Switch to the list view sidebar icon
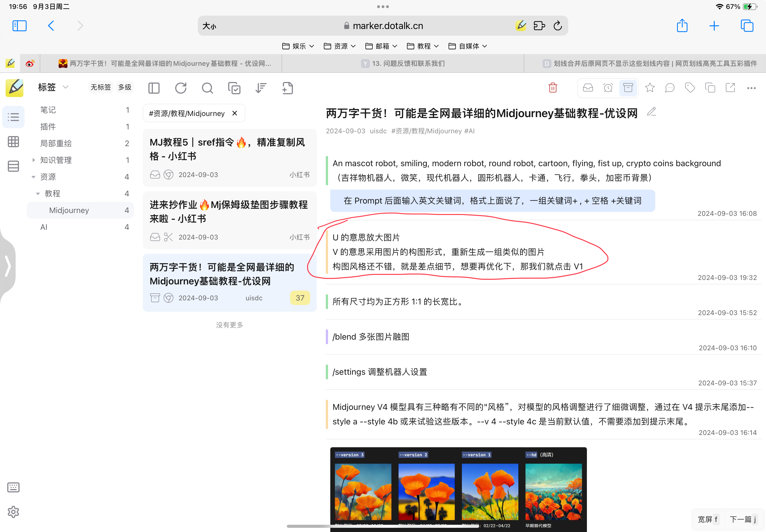This screenshot has height=532, width=766. pyautogui.click(x=13, y=117)
